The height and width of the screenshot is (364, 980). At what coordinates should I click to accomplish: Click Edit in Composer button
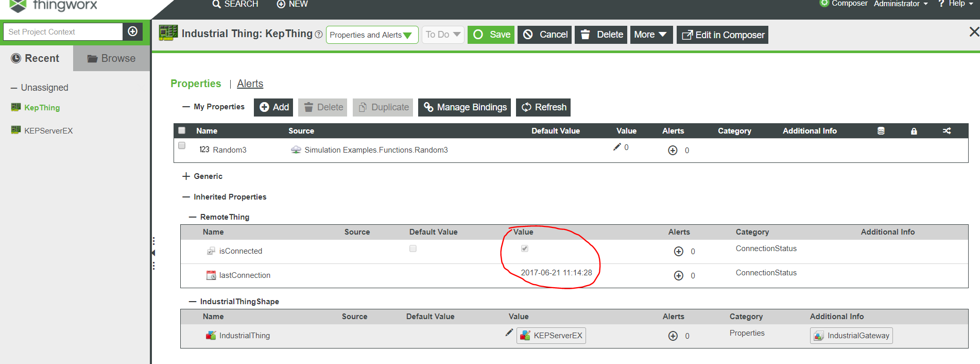723,35
